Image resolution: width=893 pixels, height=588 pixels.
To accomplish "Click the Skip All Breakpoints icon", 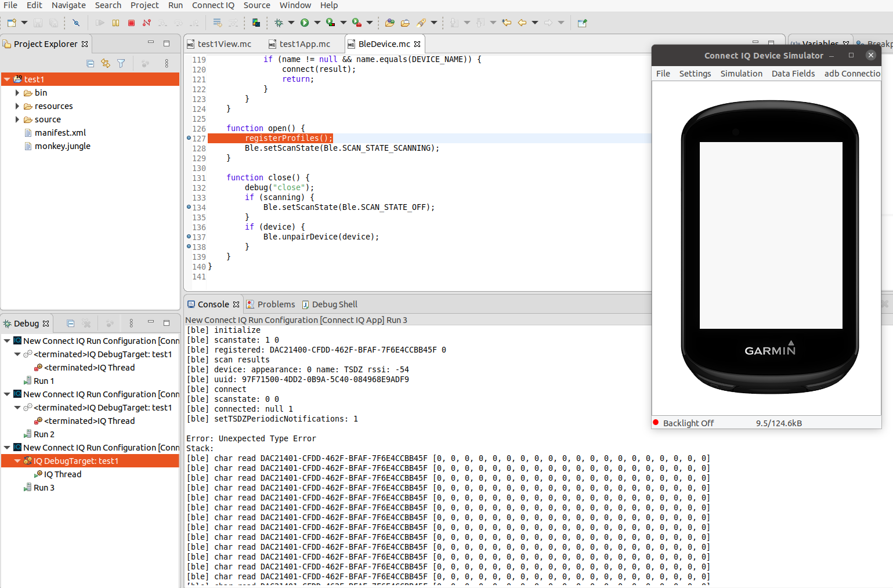I will coord(76,23).
